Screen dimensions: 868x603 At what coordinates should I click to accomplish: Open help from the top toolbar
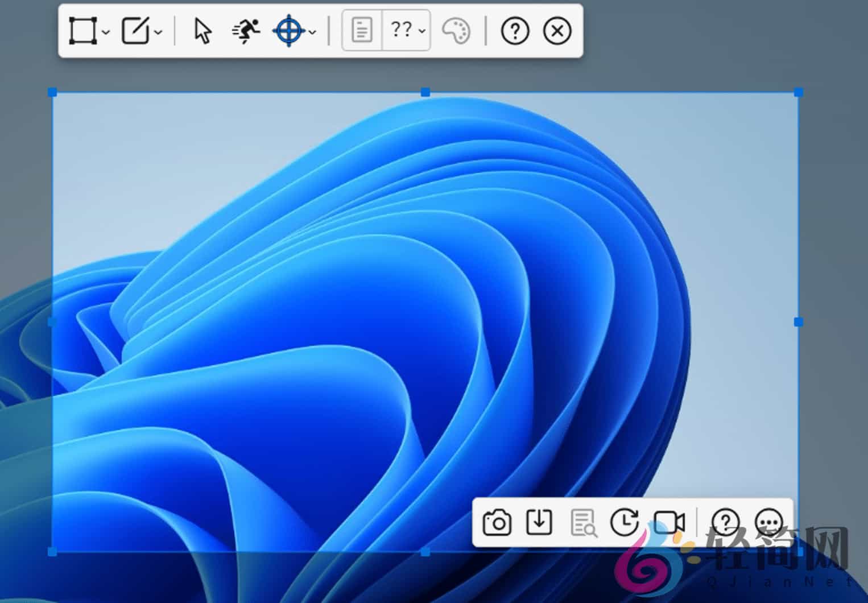point(515,31)
